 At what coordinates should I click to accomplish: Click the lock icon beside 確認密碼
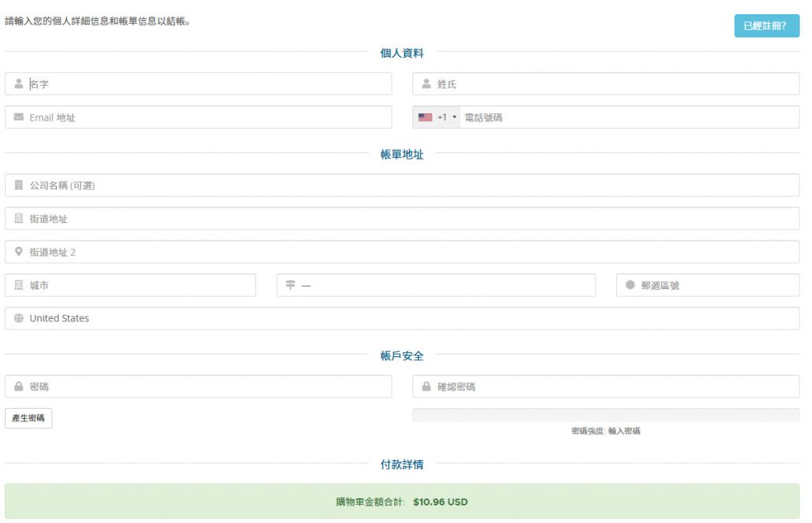pos(426,386)
